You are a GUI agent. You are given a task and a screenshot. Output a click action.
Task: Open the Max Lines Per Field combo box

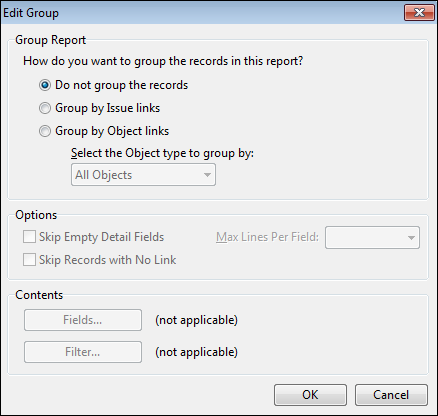[x=372, y=238]
